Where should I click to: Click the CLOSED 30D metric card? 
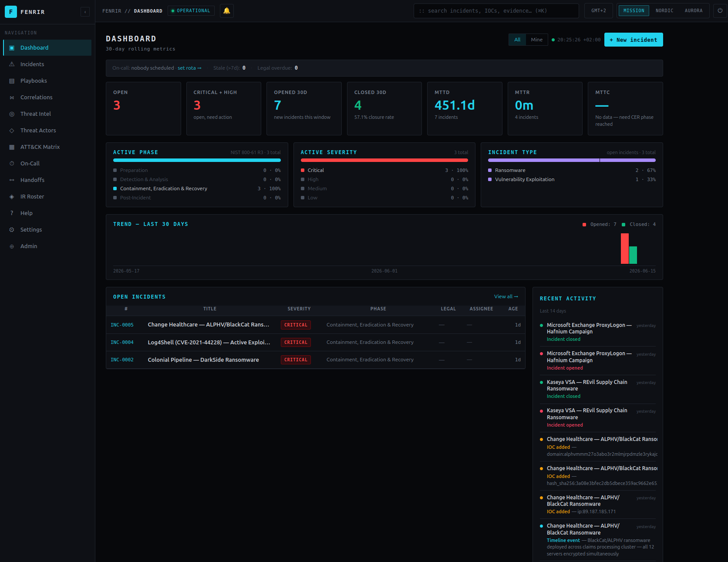point(384,108)
